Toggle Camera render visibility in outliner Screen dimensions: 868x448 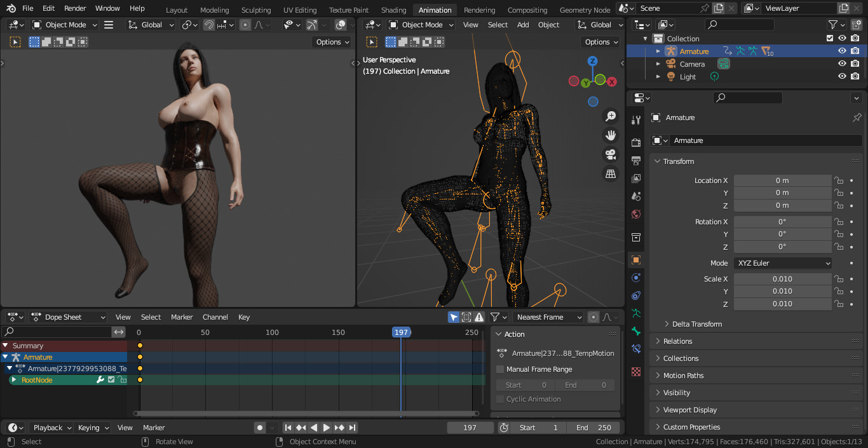click(855, 64)
